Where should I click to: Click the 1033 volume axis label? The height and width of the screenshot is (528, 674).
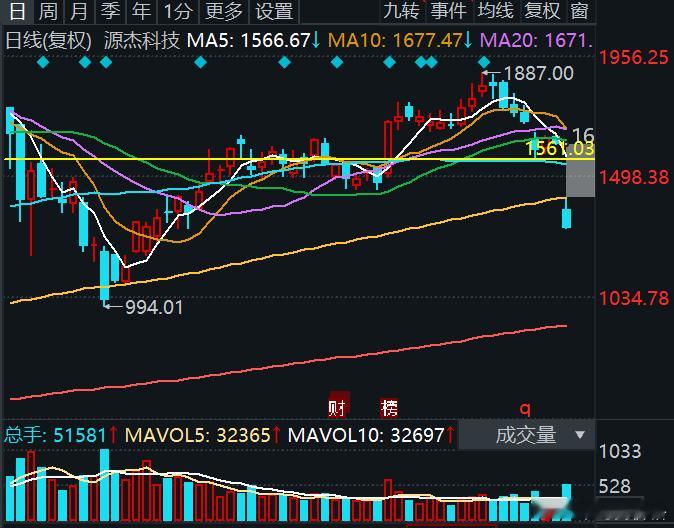(620, 451)
